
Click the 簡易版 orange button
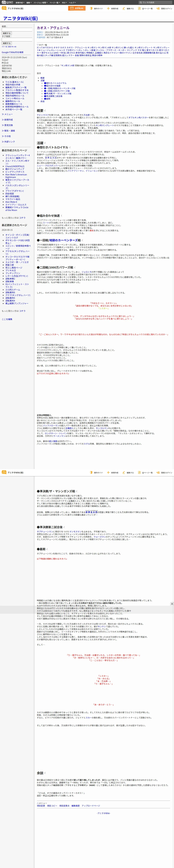(77, 8)
